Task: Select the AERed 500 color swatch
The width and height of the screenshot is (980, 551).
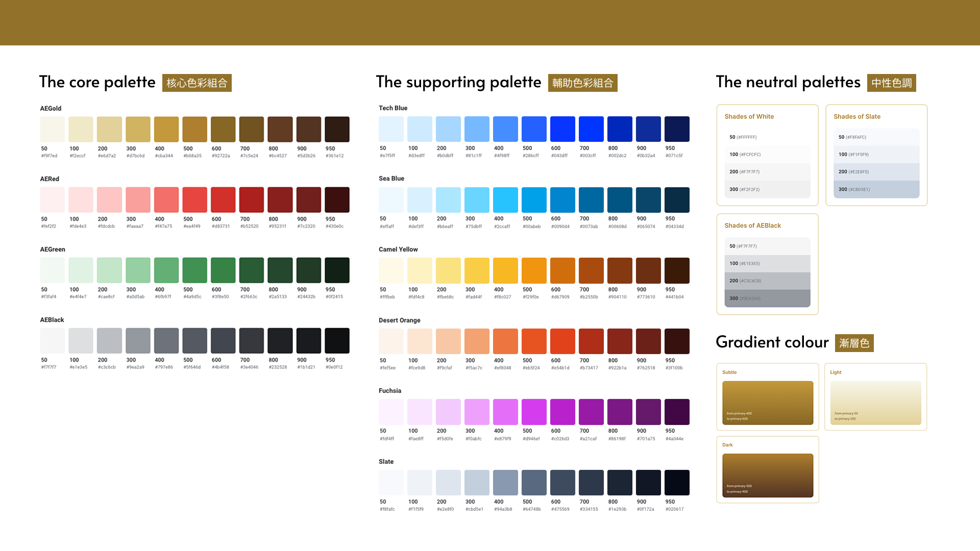Action: [195, 199]
